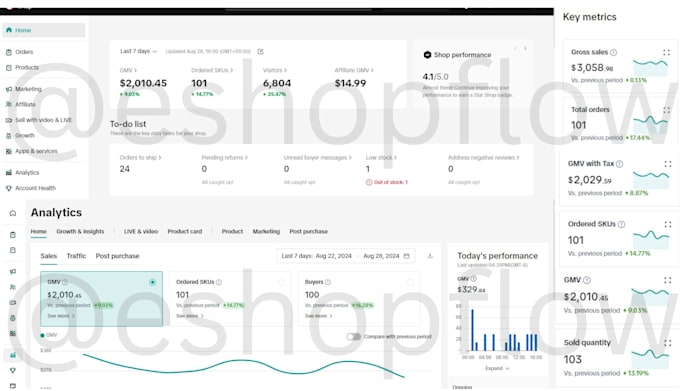Open Apps & services in sidebar
680x391 pixels.
point(32,151)
